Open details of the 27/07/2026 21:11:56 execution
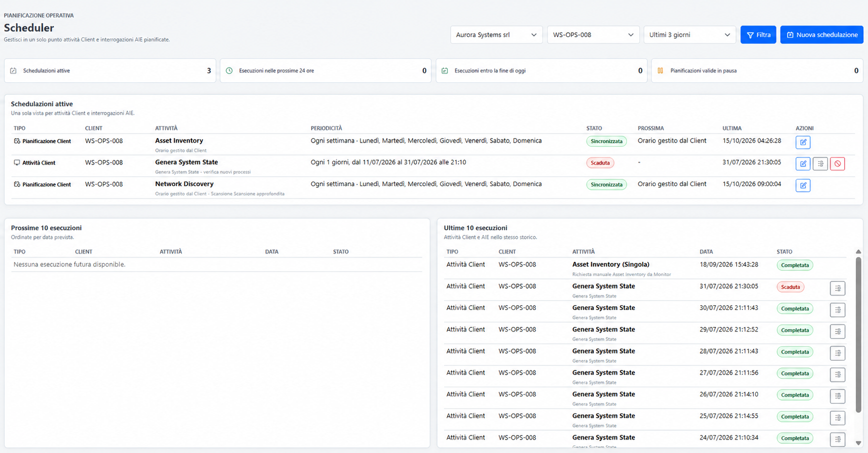This screenshot has height=453, width=868. click(837, 374)
